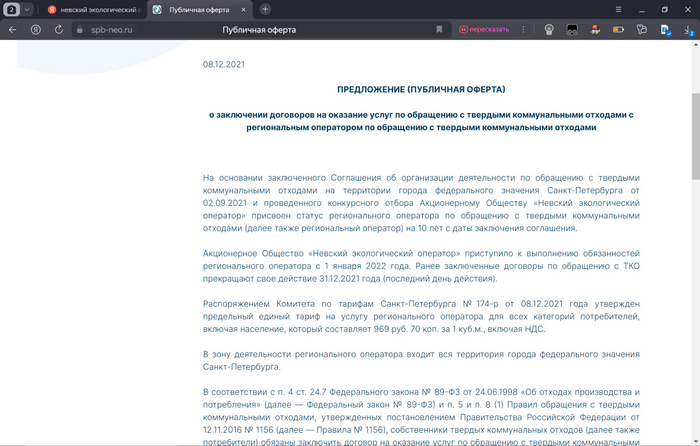The image size is (700, 446).
Task: Click the battery saver icon
Action: coord(618,29)
